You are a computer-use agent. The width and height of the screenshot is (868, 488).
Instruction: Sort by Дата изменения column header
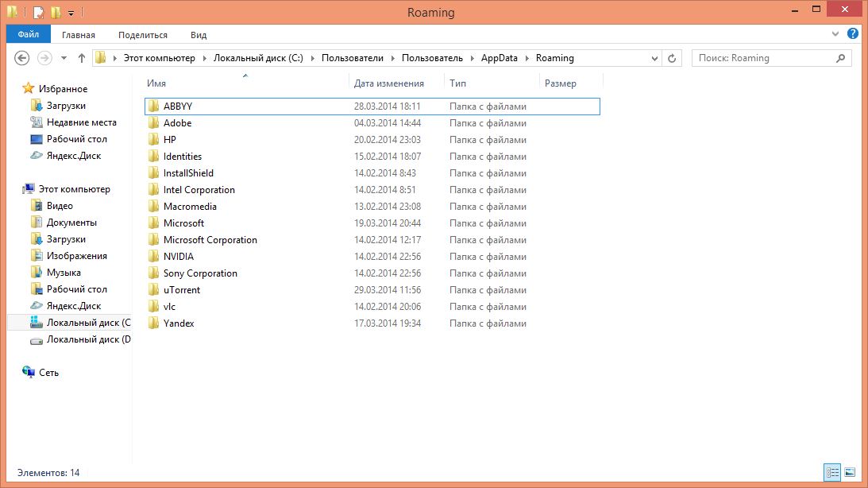click(389, 83)
